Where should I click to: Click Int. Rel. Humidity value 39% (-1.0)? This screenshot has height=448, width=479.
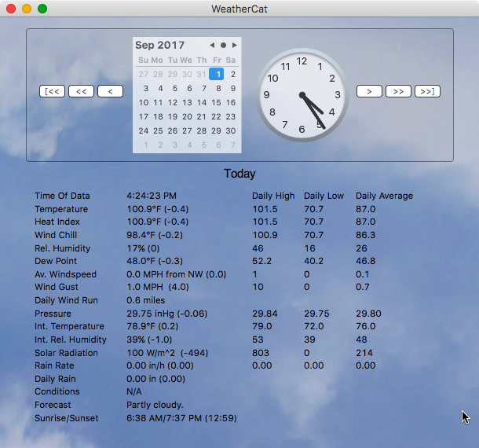pos(149,340)
